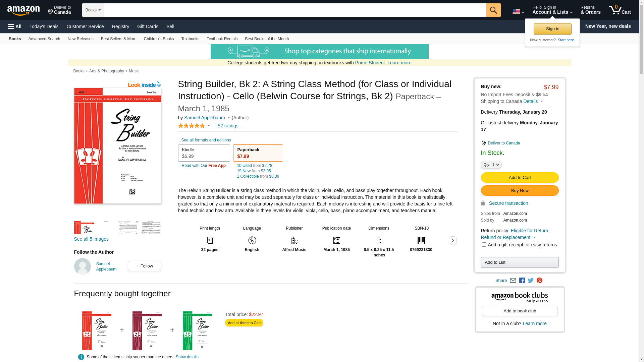Screen dimensions: 644x362
Task: Go to Best Sellers & More tab
Action: tap(118, 39)
